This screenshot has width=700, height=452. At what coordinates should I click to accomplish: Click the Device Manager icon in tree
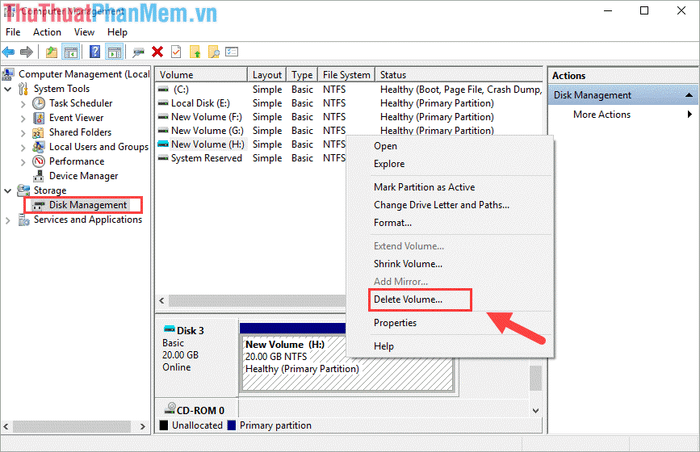pyautogui.click(x=39, y=176)
